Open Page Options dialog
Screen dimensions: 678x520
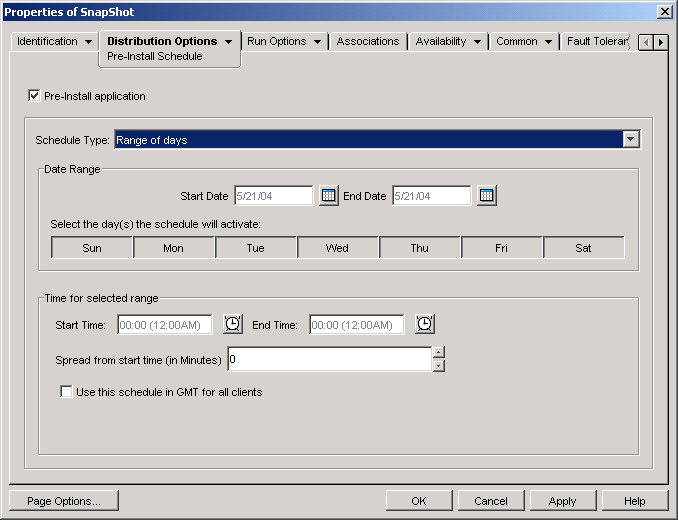(64, 501)
